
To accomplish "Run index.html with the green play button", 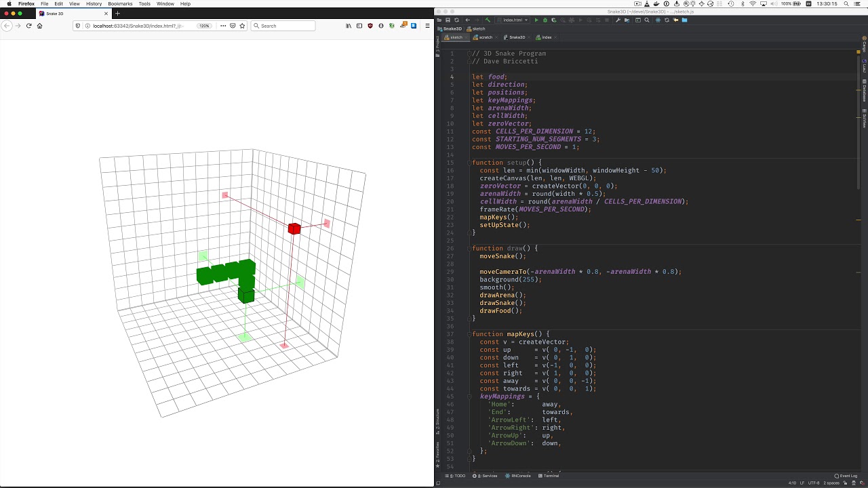I will tap(536, 20).
